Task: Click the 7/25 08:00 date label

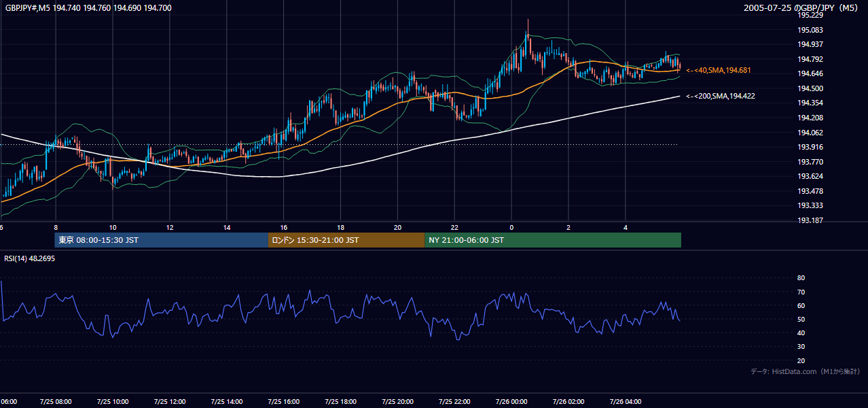Action: pyautogui.click(x=56, y=402)
